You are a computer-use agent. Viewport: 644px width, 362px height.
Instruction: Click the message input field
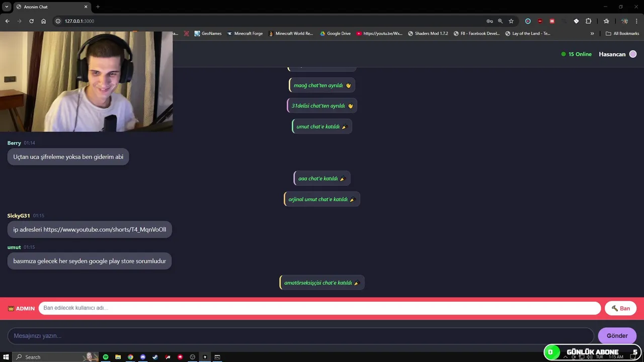pos(300,336)
